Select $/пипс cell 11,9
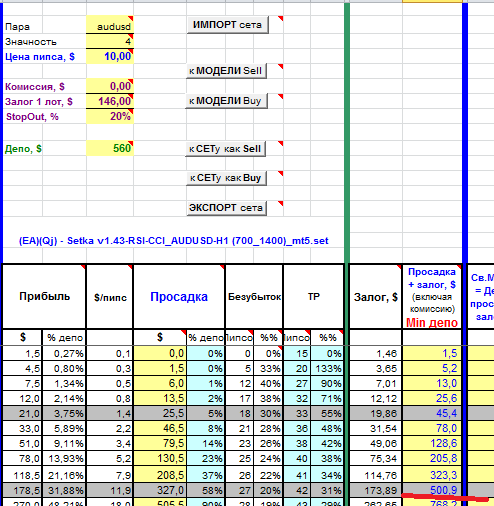This screenshot has height=506, width=494. coord(110,490)
